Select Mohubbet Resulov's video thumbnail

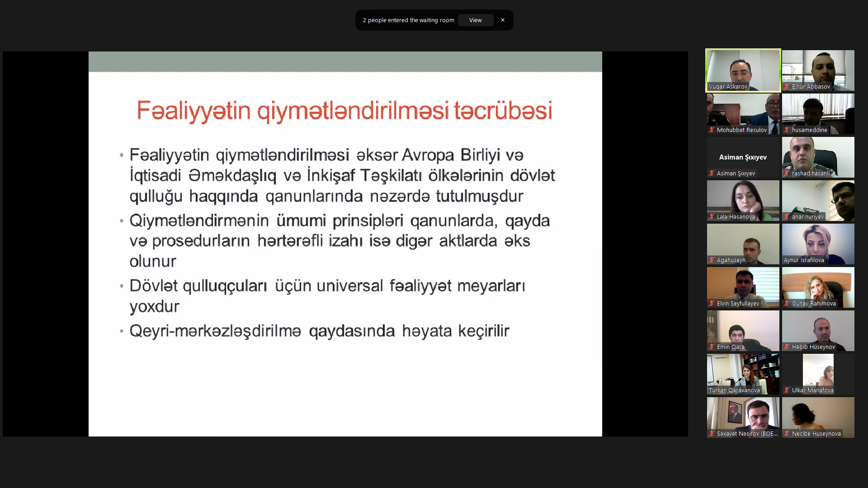click(x=743, y=114)
